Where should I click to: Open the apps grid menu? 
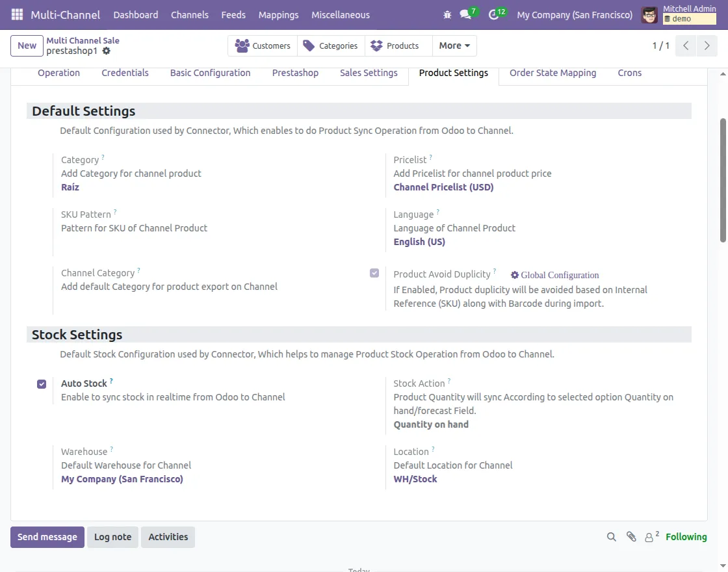16,14
